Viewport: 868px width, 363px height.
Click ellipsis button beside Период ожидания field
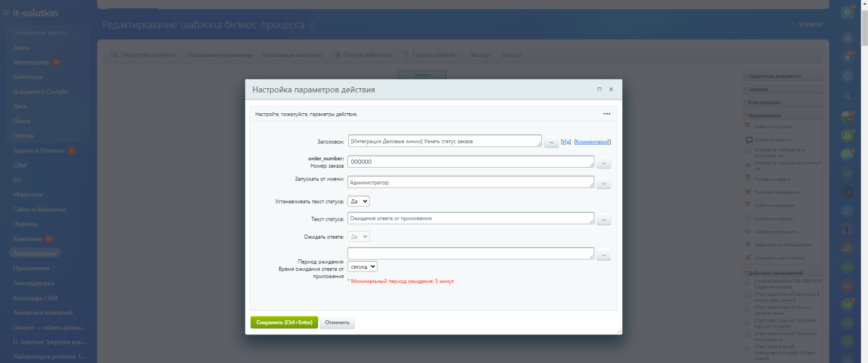click(x=603, y=255)
